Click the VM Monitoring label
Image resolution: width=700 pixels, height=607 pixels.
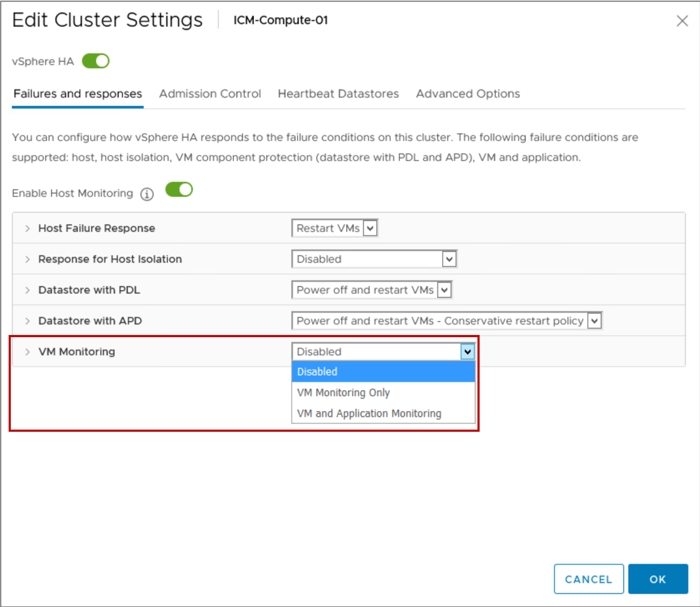[77, 352]
